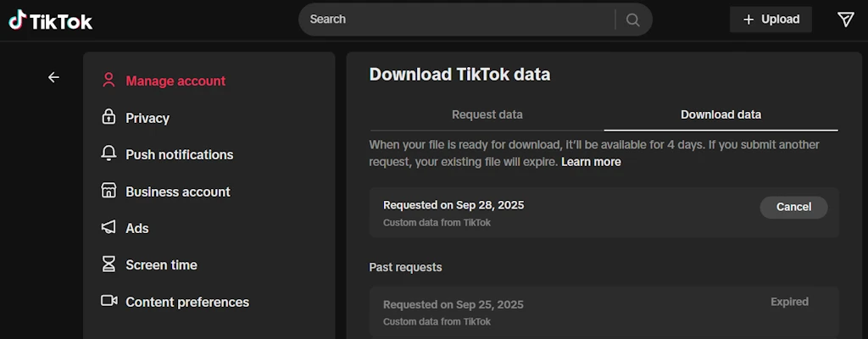Click the Manage account person icon
The image size is (868, 339).
108,81
